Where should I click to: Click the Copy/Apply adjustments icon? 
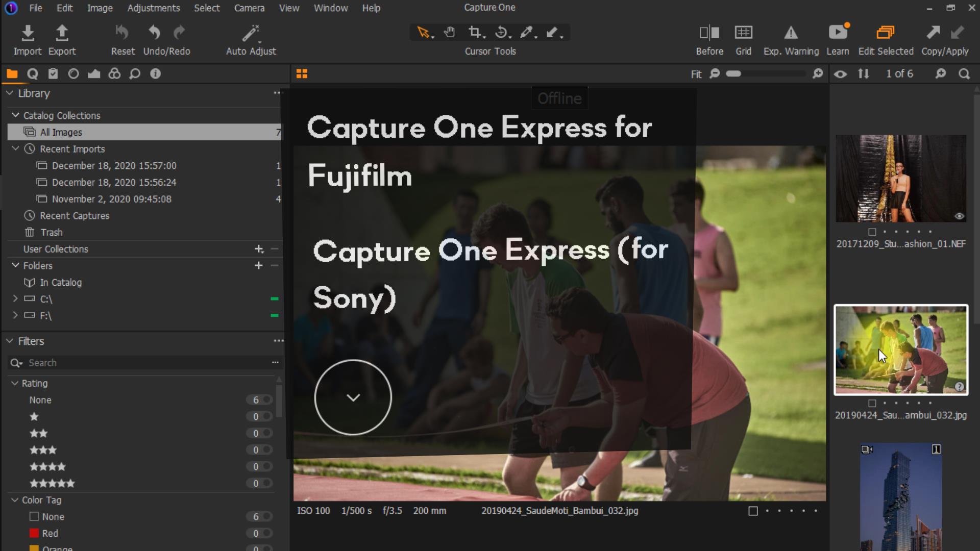933,33
